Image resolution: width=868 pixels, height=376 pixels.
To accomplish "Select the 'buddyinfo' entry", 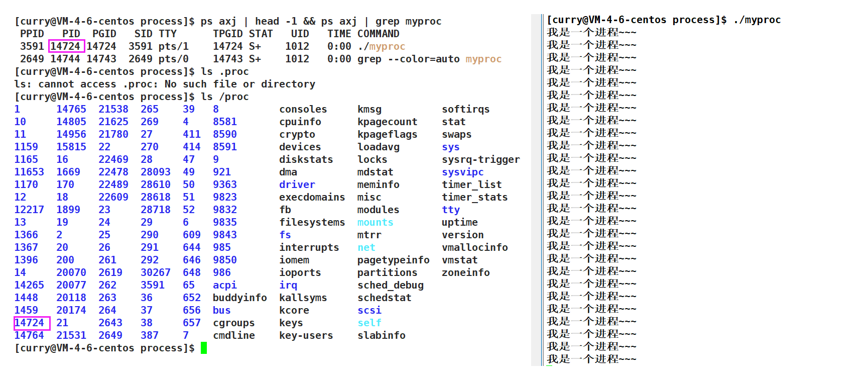I will pos(239,298).
